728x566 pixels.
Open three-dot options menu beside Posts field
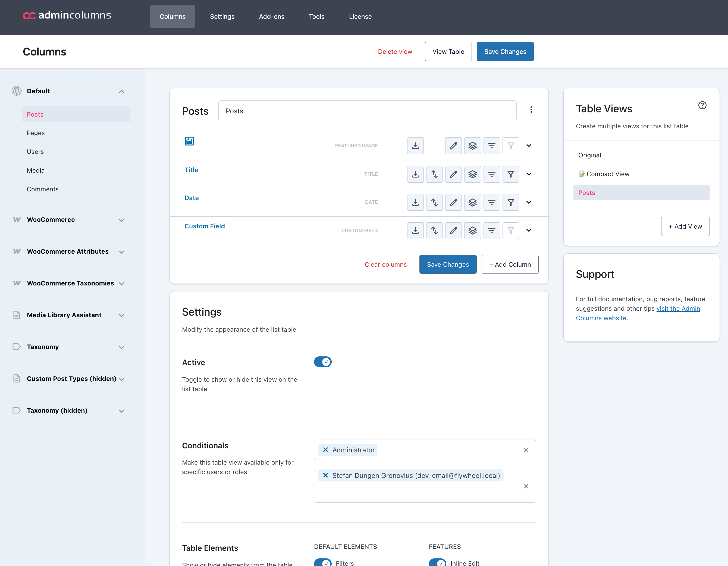tap(531, 110)
